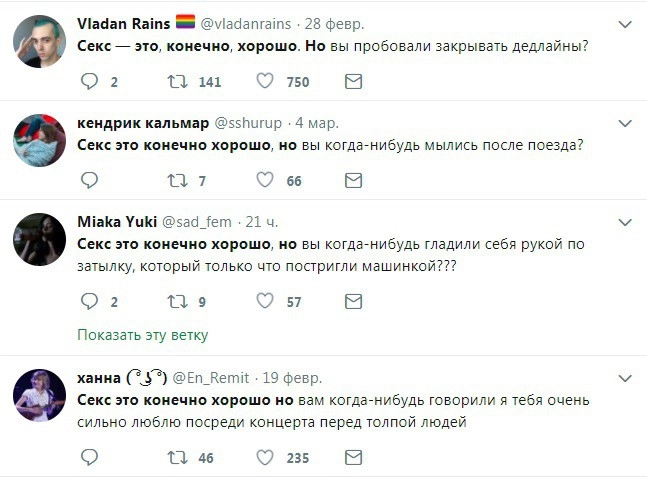Reply to Miaka Yuki's tweet

pyautogui.click(x=89, y=301)
